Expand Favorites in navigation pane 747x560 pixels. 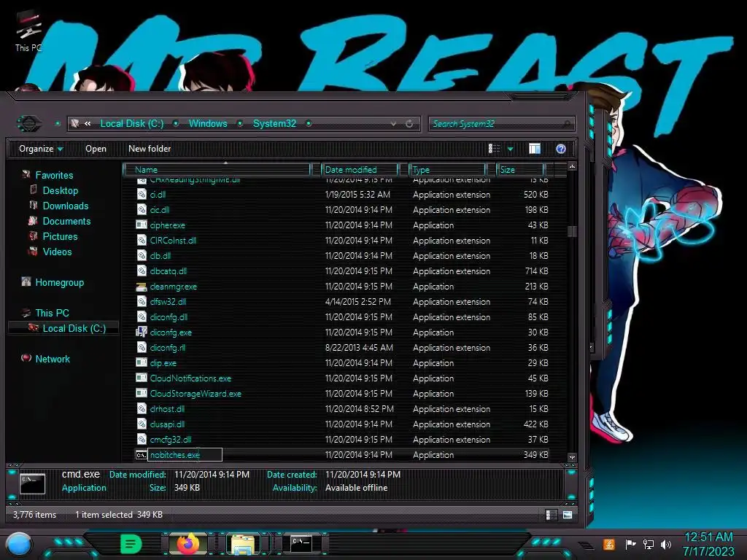pos(54,175)
